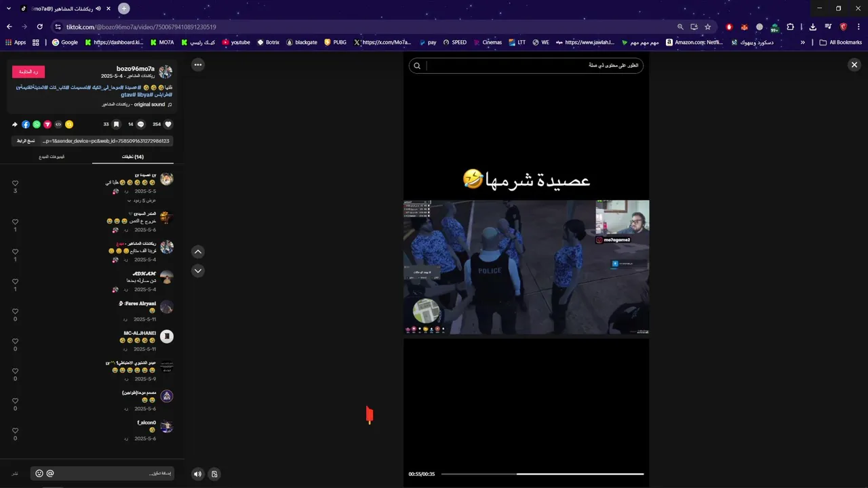868x488 pixels.
Task: Go to the previous video with up arrow
Action: tap(198, 251)
